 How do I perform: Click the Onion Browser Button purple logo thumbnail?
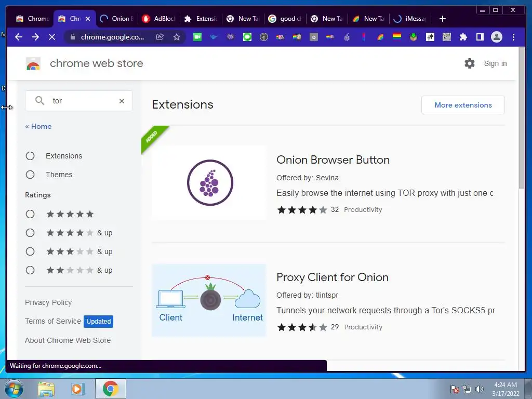coord(210,182)
